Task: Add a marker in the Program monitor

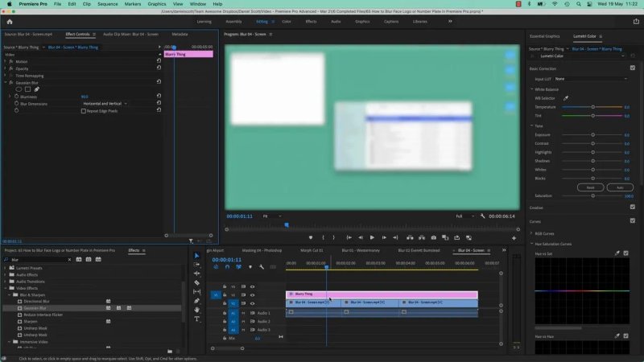Action: (x=311, y=237)
